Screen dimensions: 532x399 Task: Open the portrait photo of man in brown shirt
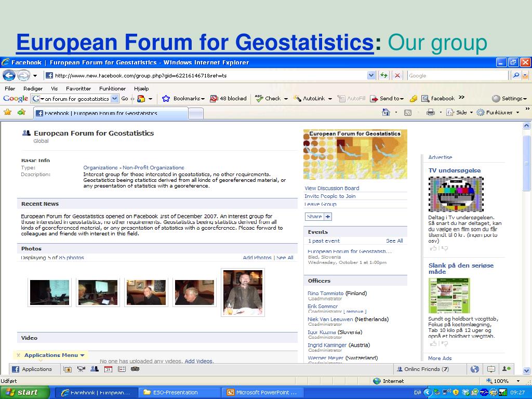point(243,292)
